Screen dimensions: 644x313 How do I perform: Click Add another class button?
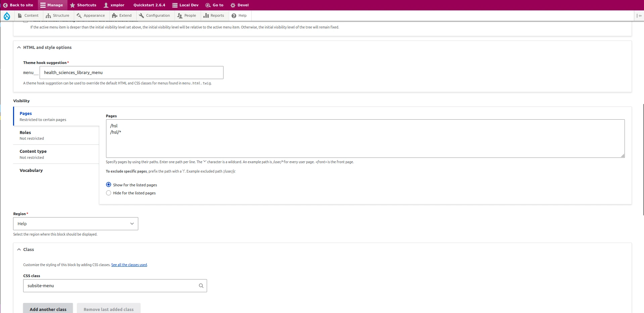48,309
